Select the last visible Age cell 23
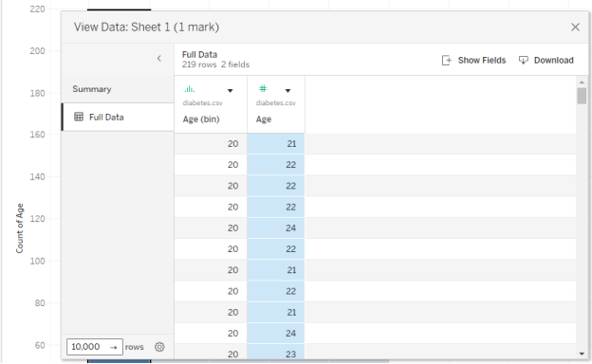Viewport: 592px width, 364px height. tap(276, 352)
